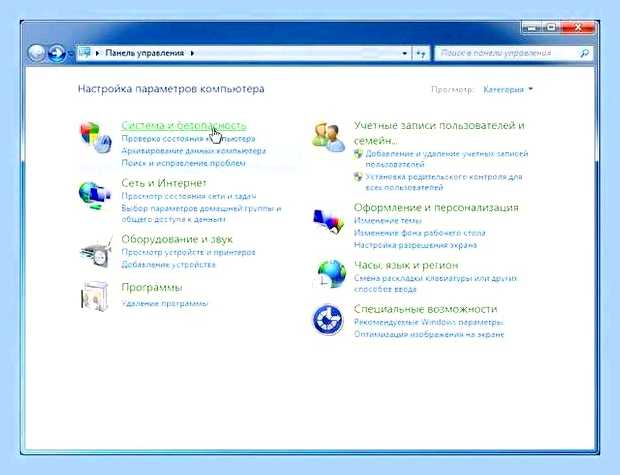This screenshot has width=620, height=475.
Task: Expand the arrow before Панель управления breadcrumb
Action: [x=97, y=53]
